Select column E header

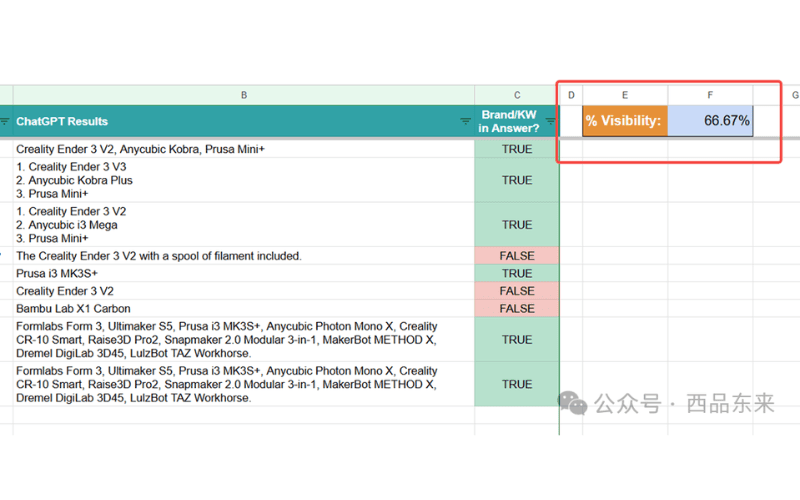[625, 95]
